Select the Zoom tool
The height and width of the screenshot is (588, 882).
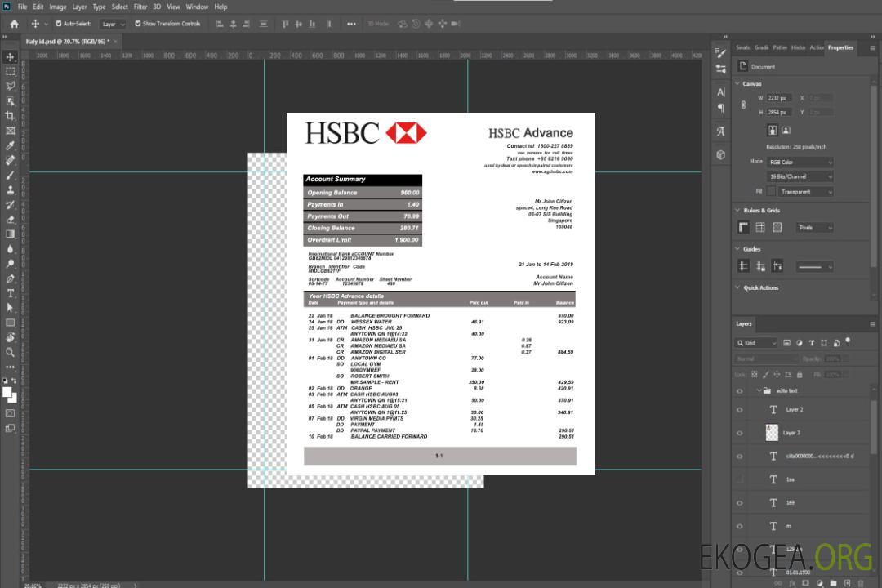click(10, 352)
